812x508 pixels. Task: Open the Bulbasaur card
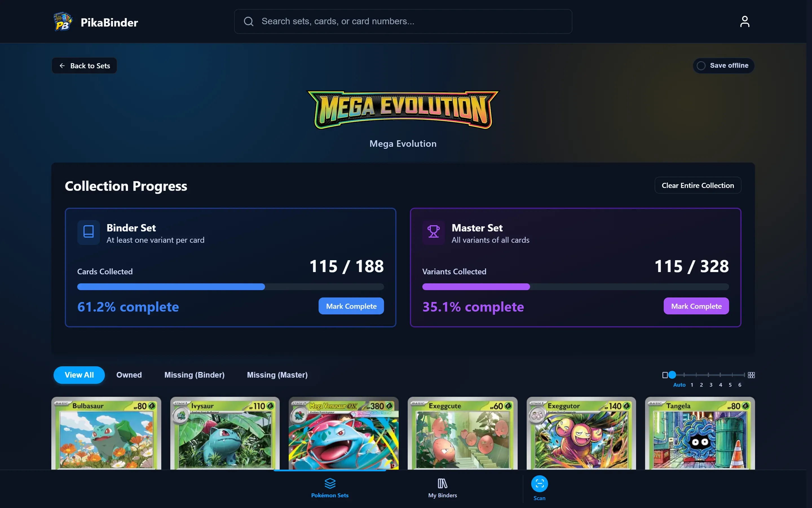coord(106,433)
